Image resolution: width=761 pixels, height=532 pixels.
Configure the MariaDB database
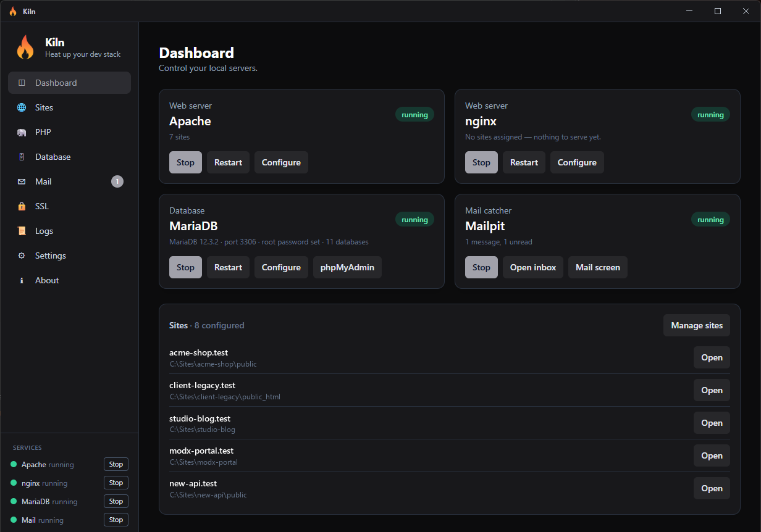[x=281, y=267]
